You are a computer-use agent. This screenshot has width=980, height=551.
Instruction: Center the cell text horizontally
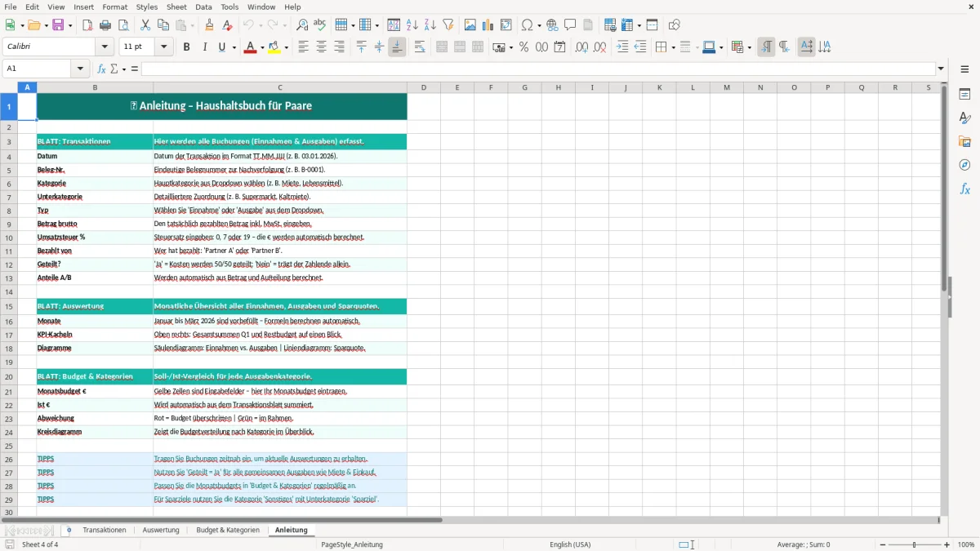pyautogui.click(x=321, y=47)
